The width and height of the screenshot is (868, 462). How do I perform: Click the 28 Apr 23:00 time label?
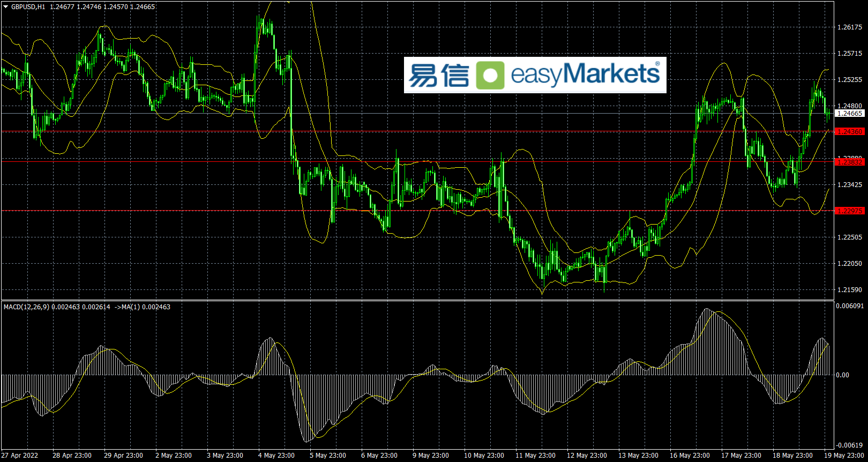[72, 456]
